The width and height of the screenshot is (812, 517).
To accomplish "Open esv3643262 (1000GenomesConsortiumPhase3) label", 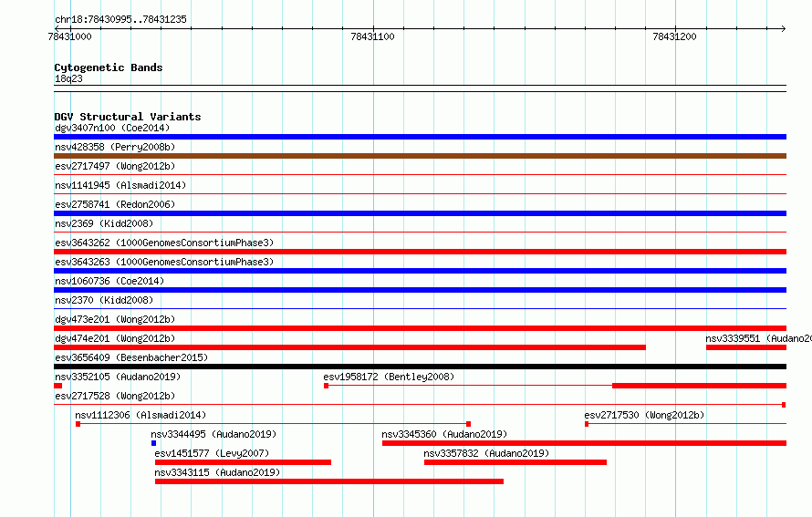I will point(164,243).
